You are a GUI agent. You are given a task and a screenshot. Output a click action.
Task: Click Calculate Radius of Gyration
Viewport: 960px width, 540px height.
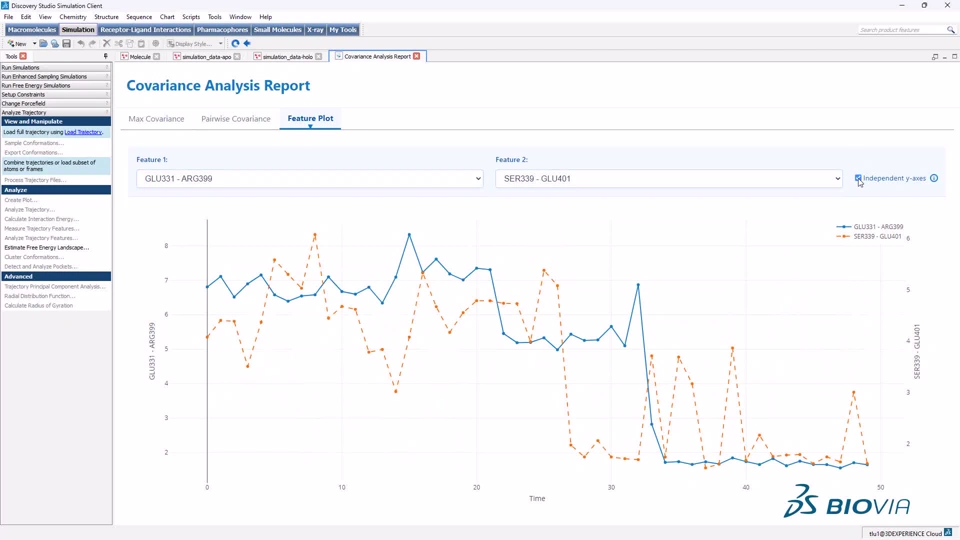39,306
